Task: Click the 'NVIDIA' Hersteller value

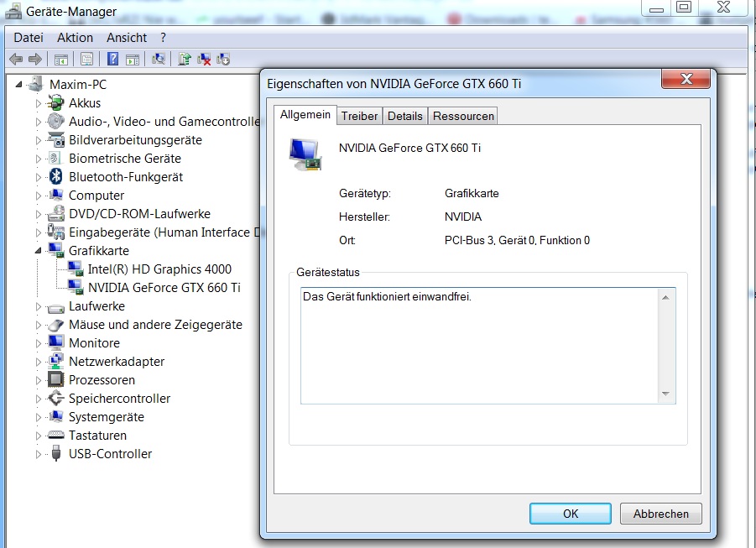Action: click(x=463, y=217)
